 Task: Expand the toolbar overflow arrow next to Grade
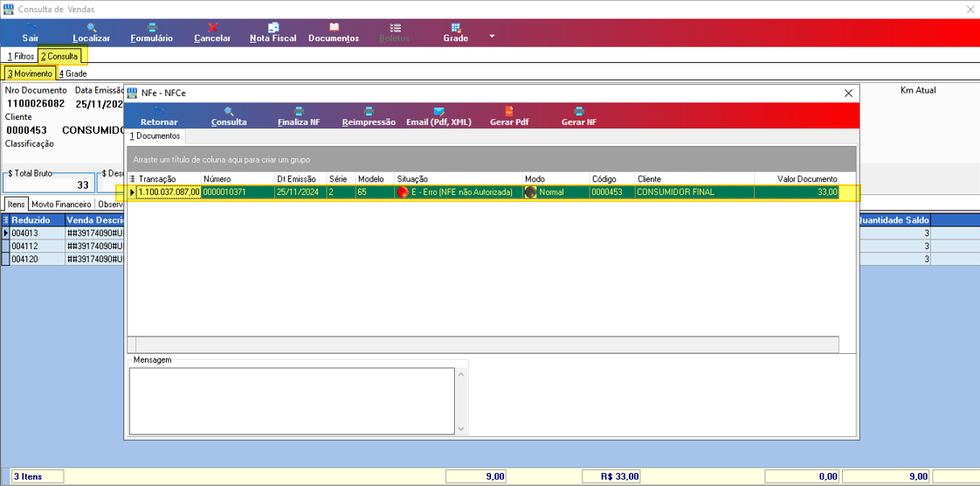[x=491, y=37]
